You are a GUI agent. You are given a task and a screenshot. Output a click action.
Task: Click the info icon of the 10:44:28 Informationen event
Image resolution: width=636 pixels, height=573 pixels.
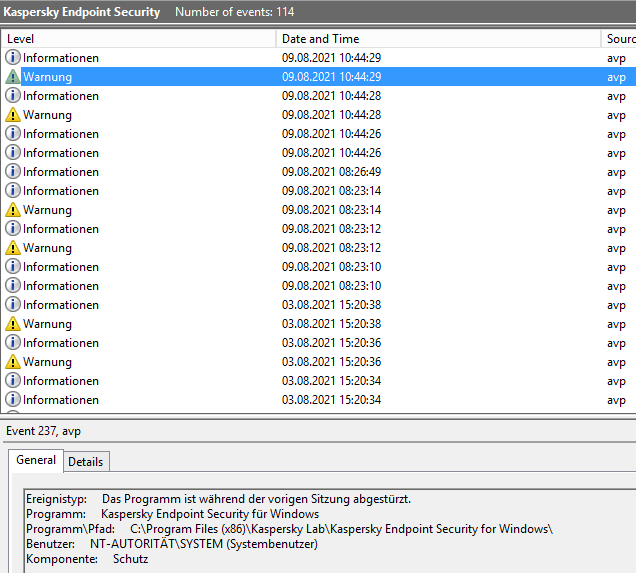pos(13,96)
